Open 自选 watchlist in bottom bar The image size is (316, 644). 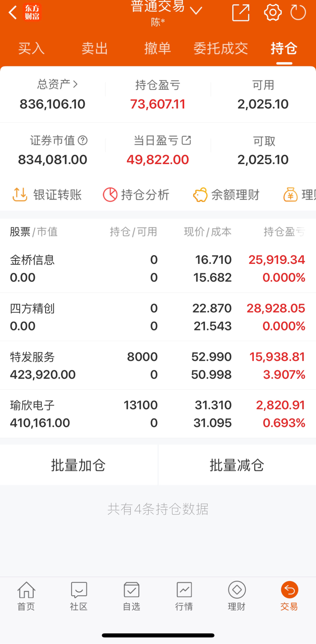[131, 596]
